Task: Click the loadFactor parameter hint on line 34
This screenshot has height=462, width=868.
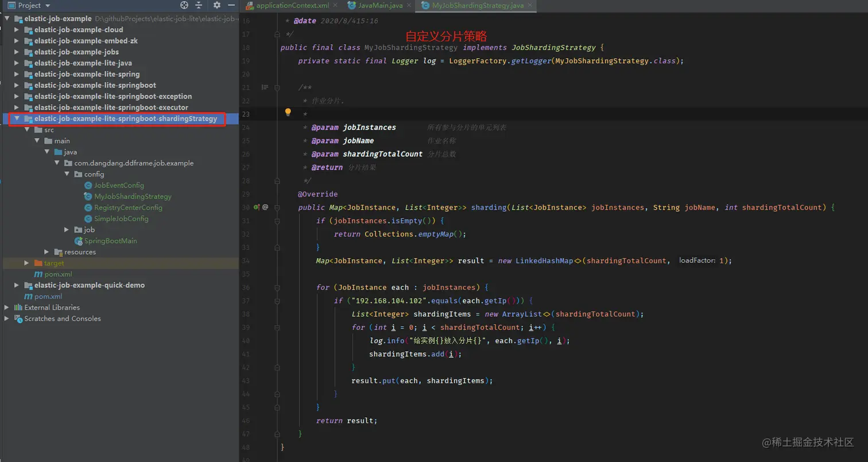Action: [x=697, y=261]
